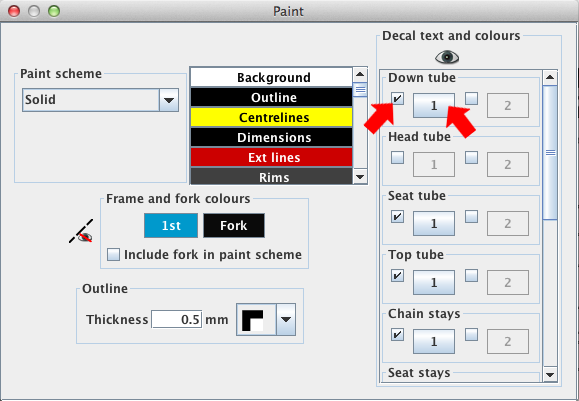Click color list scroll-down arrow
Viewport: 579px width, 401px height.
coord(360,177)
